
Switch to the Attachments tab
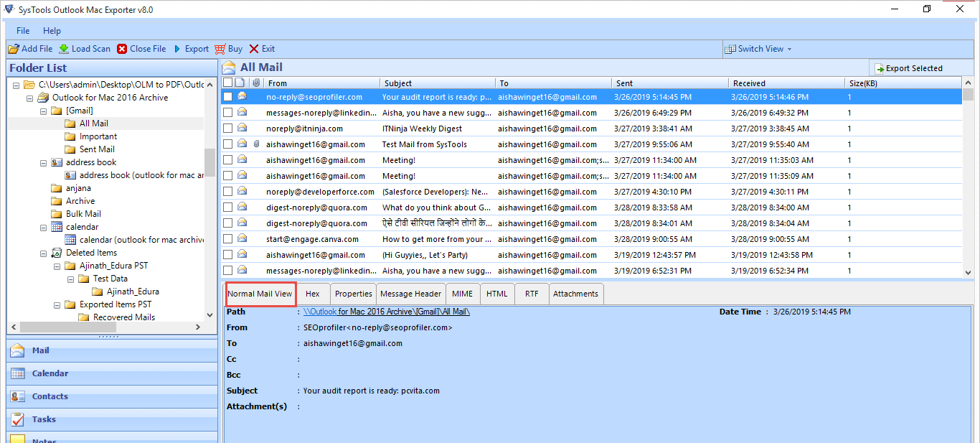(x=576, y=294)
